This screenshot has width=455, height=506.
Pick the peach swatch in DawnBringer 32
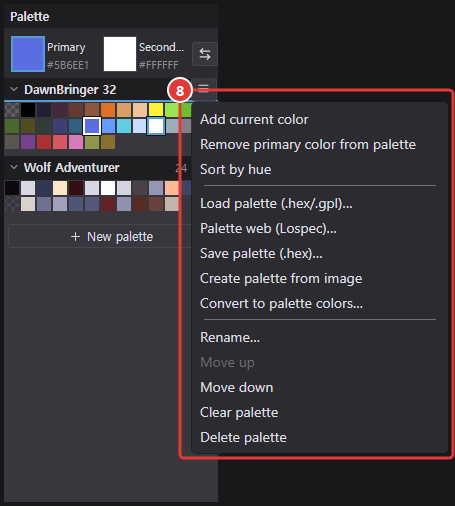click(x=140, y=110)
